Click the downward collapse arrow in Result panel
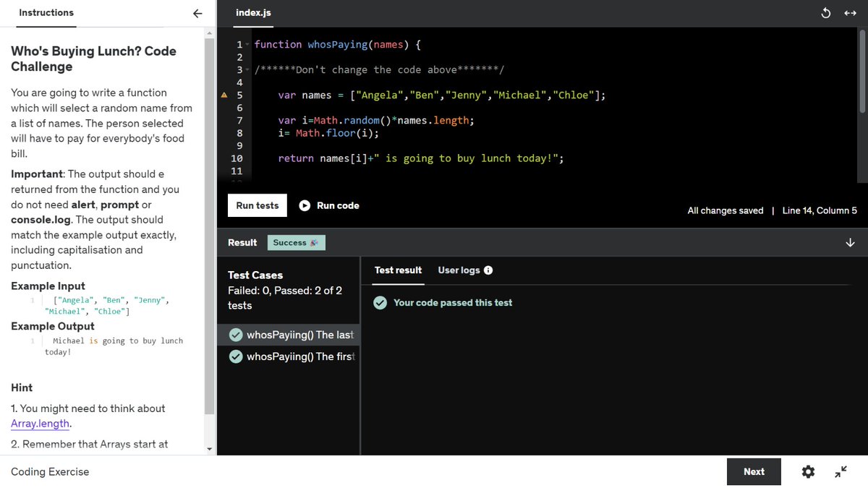This screenshot has height=488, width=868. click(x=851, y=242)
